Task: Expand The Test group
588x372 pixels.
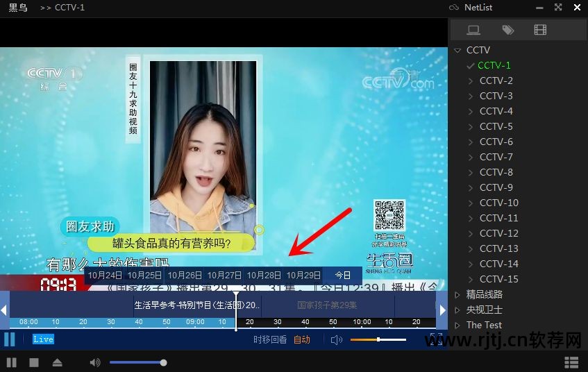Action: tap(457, 325)
